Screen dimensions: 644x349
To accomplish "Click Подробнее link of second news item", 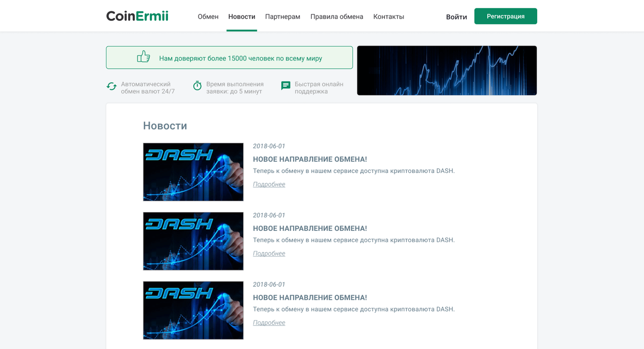I will pyautogui.click(x=269, y=253).
